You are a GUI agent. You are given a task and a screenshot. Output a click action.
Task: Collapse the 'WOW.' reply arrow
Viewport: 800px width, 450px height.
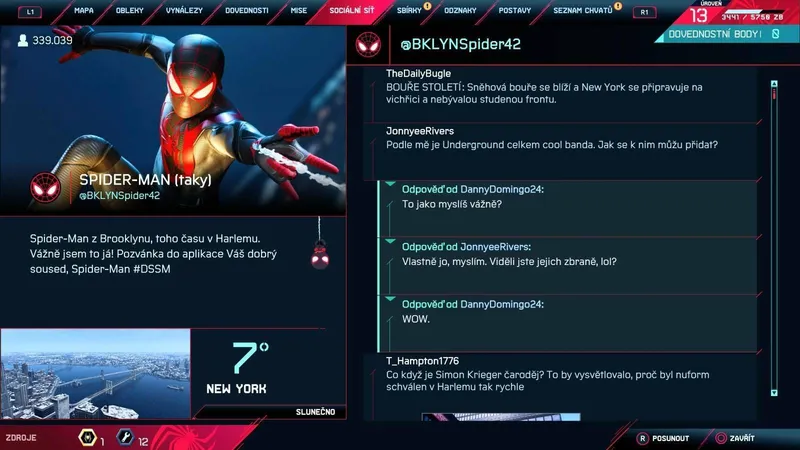[x=391, y=299]
